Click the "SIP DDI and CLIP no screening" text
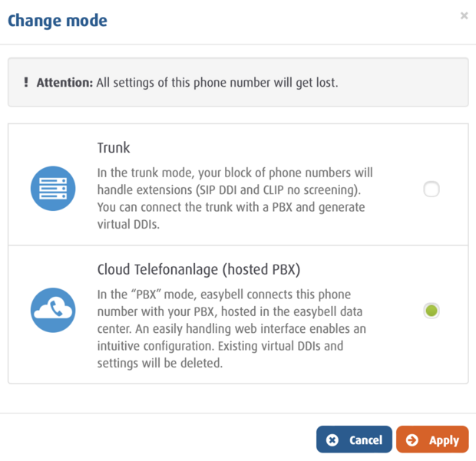 (x=280, y=189)
